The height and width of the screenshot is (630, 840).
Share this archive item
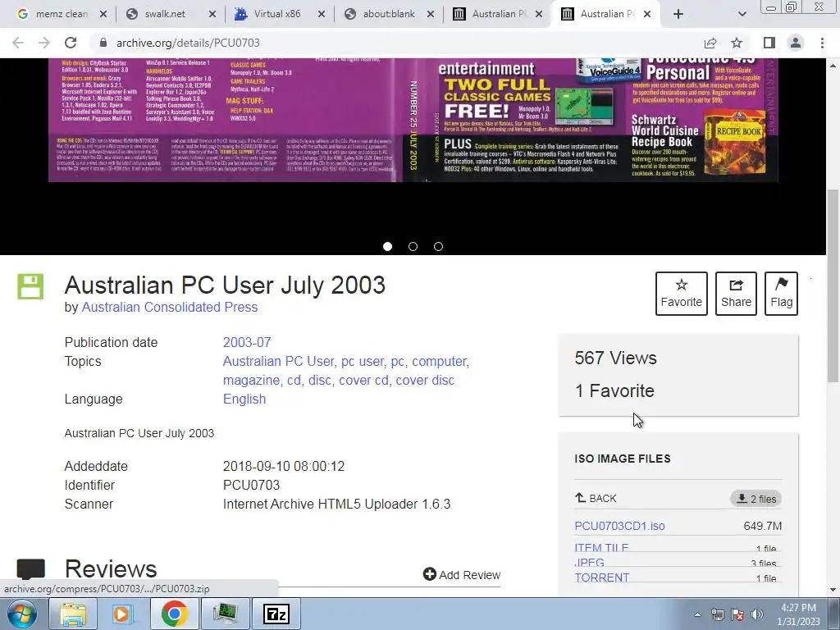(x=736, y=294)
